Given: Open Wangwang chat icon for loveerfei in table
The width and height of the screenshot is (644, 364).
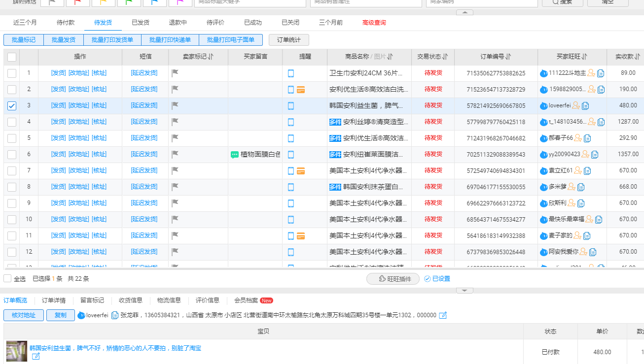Looking at the screenshot, I should [x=544, y=106].
